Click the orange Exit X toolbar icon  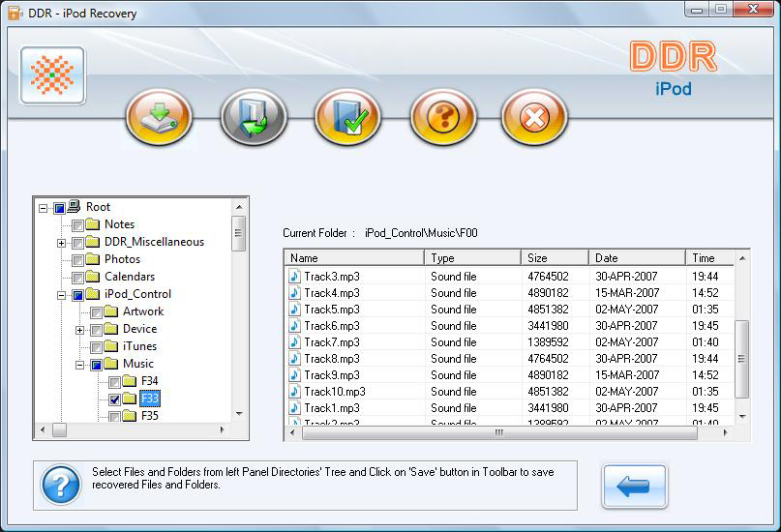tap(534, 117)
